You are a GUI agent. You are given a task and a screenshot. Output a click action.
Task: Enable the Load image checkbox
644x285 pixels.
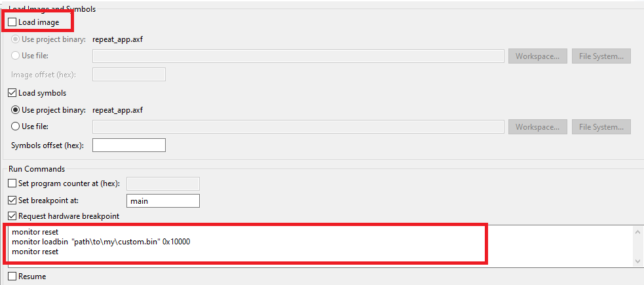click(x=12, y=22)
